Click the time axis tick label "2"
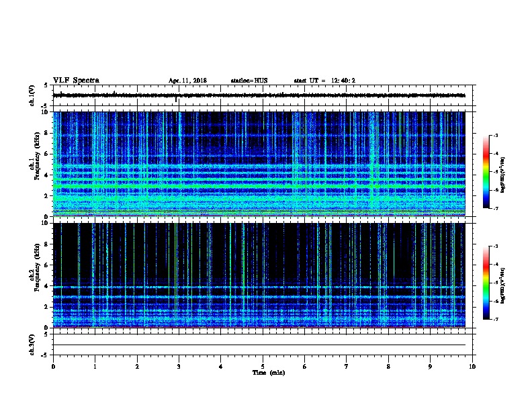The height and width of the screenshot is (411, 532). coord(137,367)
